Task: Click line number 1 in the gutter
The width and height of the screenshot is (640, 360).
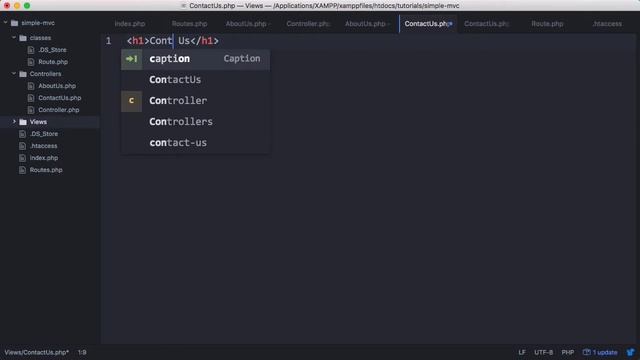Action: pyautogui.click(x=108, y=41)
